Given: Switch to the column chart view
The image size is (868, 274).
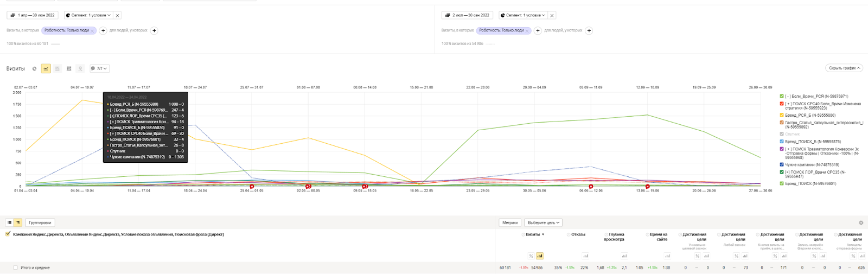Looking at the screenshot, I should pos(69,69).
